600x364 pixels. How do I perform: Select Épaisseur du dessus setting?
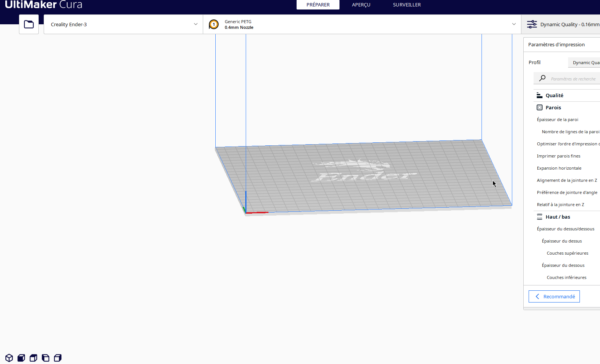562,241
